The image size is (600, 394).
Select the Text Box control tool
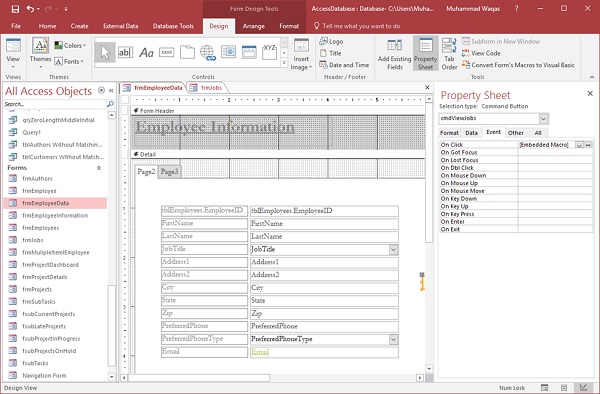coord(125,52)
